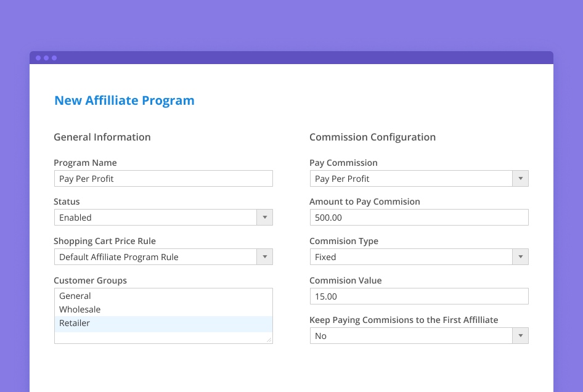Click Default Affiliate Program Rule select box

(155, 257)
